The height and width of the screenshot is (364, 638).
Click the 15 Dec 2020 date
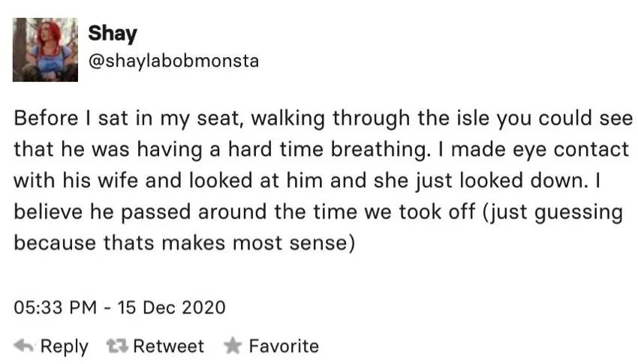(x=171, y=308)
